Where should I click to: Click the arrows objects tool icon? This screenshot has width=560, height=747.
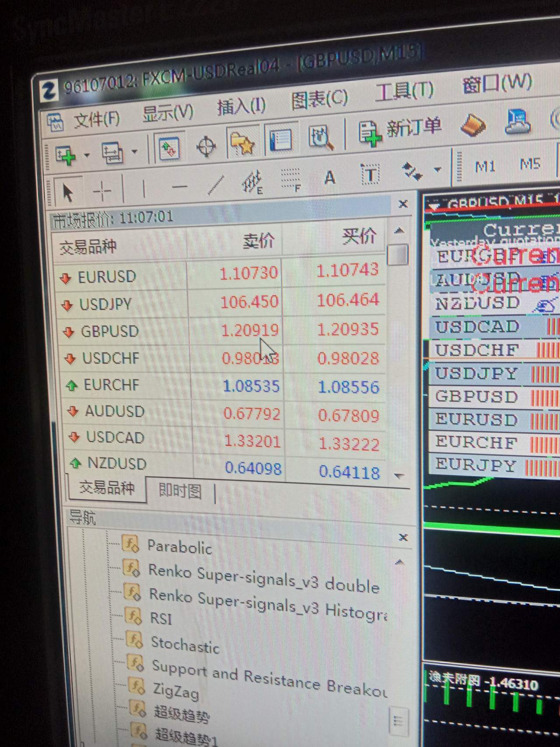[412, 171]
